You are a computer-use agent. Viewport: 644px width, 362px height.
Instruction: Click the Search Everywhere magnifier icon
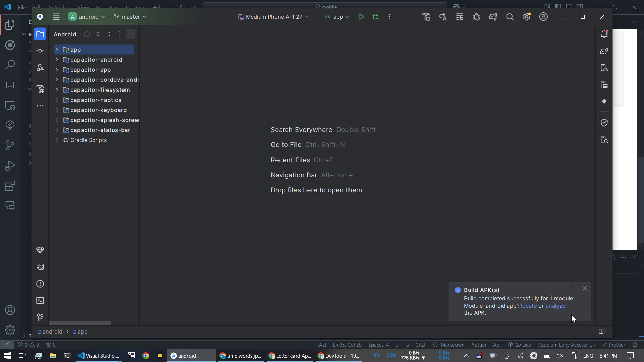click(x=510, y=17)
